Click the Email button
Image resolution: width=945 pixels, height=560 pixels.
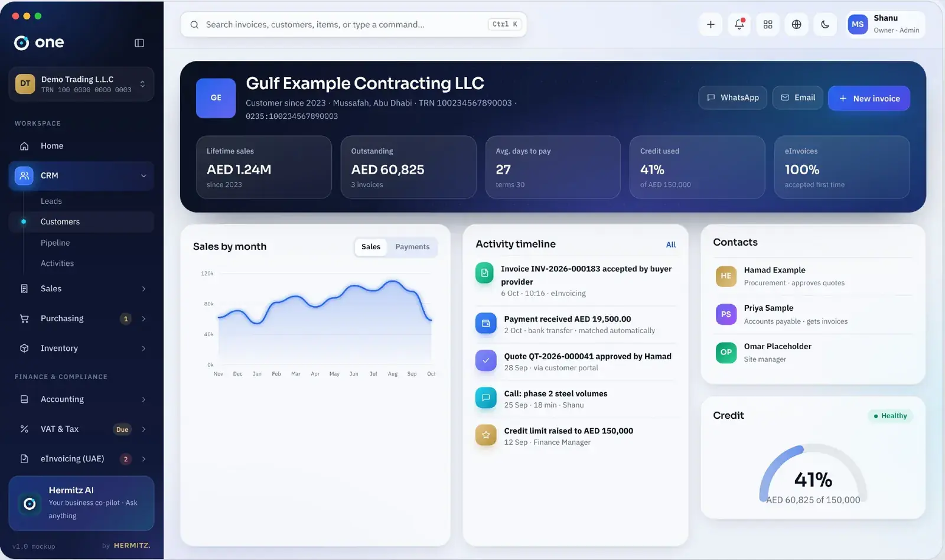tap(798, 97)
